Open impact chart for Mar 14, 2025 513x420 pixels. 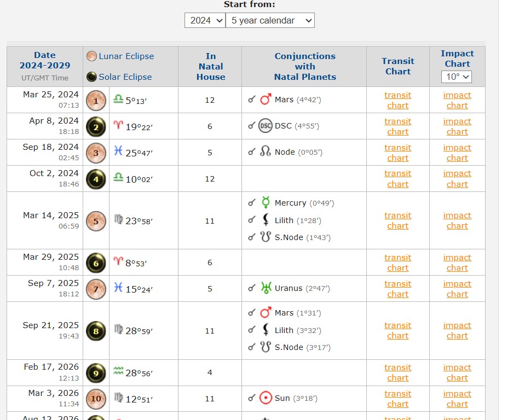[x=457, y=220]
